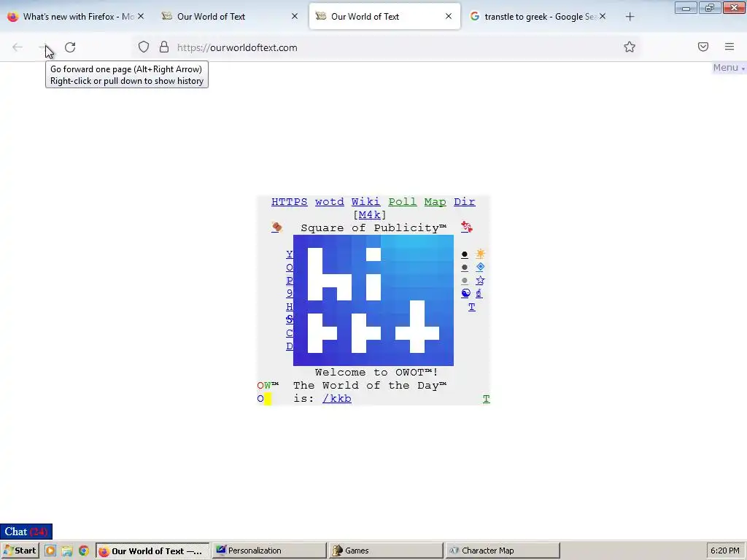This screenshot has height=560, width=747.
Task: Open the M4k link in brackets
Action: pyautogui.click(x=370, y=215)
